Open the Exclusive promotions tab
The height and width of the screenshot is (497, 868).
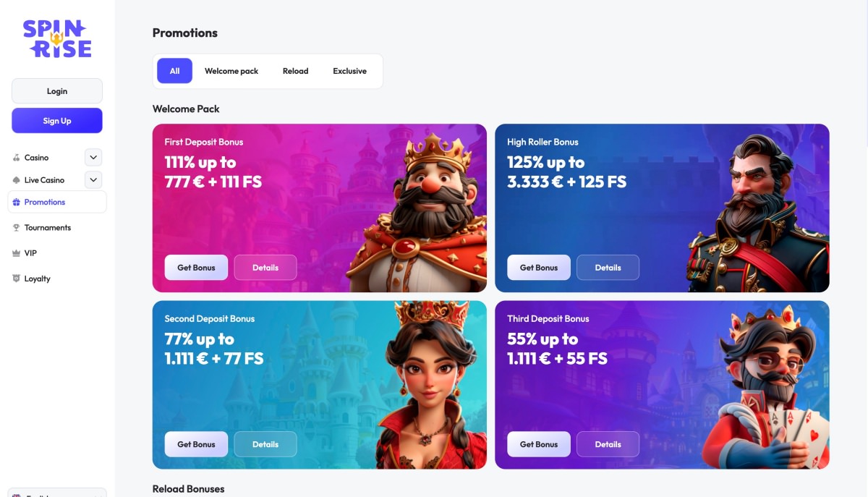(x=349, y=71)
